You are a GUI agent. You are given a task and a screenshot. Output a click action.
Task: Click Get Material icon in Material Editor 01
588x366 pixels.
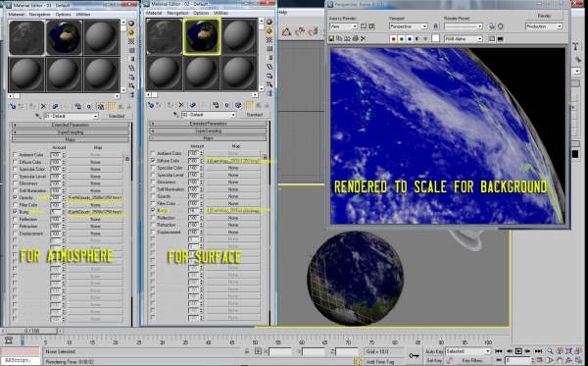[x=13, y=107]
